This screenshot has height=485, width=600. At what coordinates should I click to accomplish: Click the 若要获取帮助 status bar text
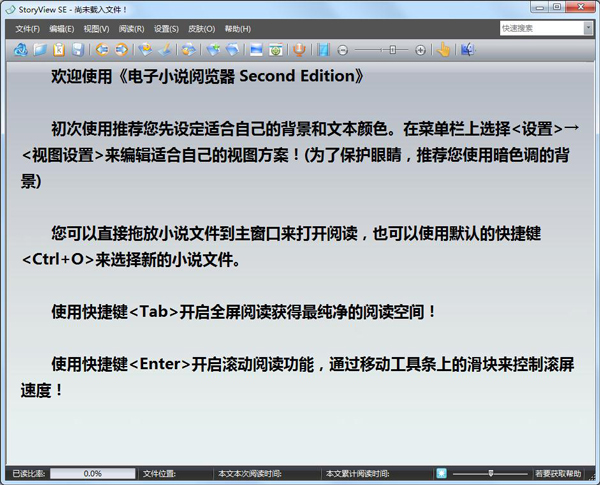[x=558, y=474]
